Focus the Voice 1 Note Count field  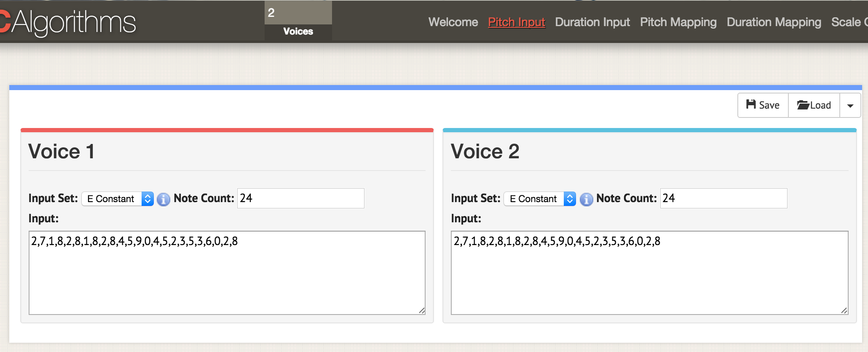300,198
